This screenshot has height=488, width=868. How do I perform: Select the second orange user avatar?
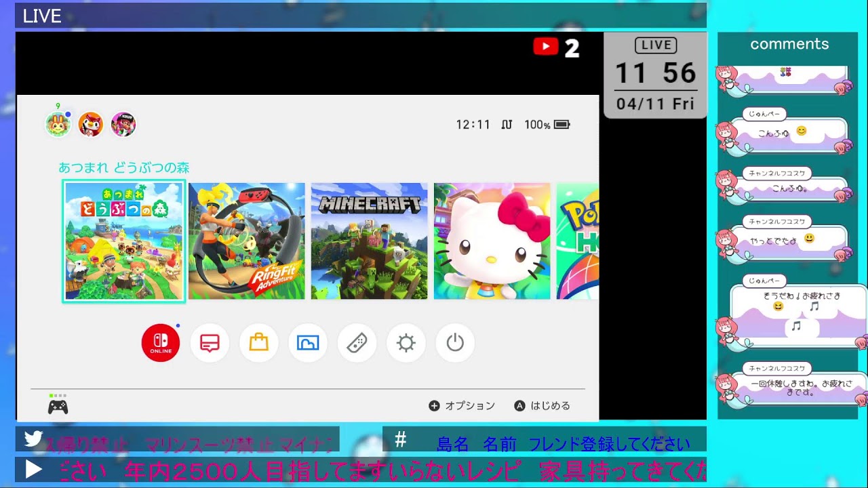point(91,125)
